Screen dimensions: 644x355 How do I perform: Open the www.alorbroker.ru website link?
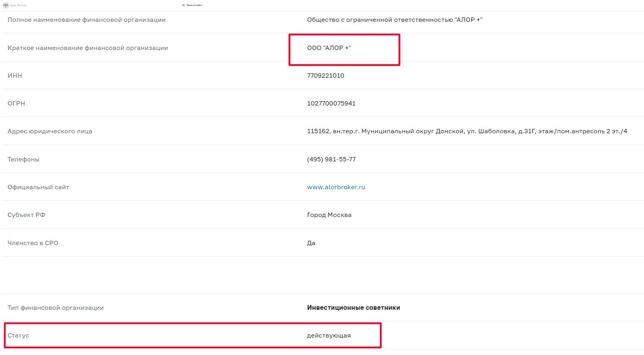pyautogui.click(x=336, y=187)
